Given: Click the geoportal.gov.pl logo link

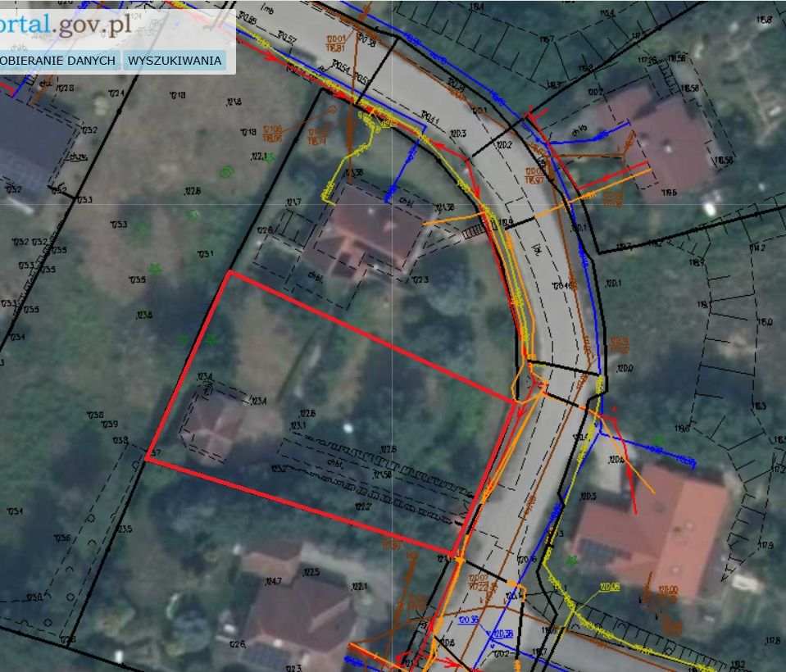Looking at the screenshot, I should coord(66,25).
